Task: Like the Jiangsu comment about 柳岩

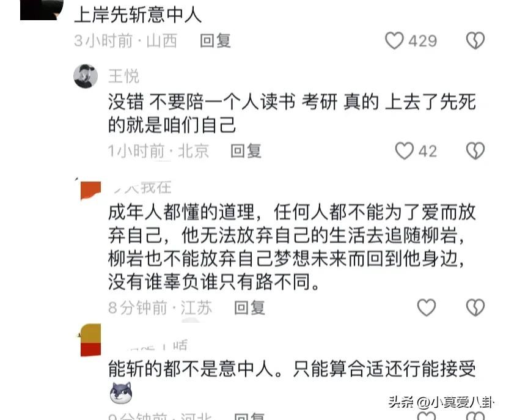Action: 427,308
